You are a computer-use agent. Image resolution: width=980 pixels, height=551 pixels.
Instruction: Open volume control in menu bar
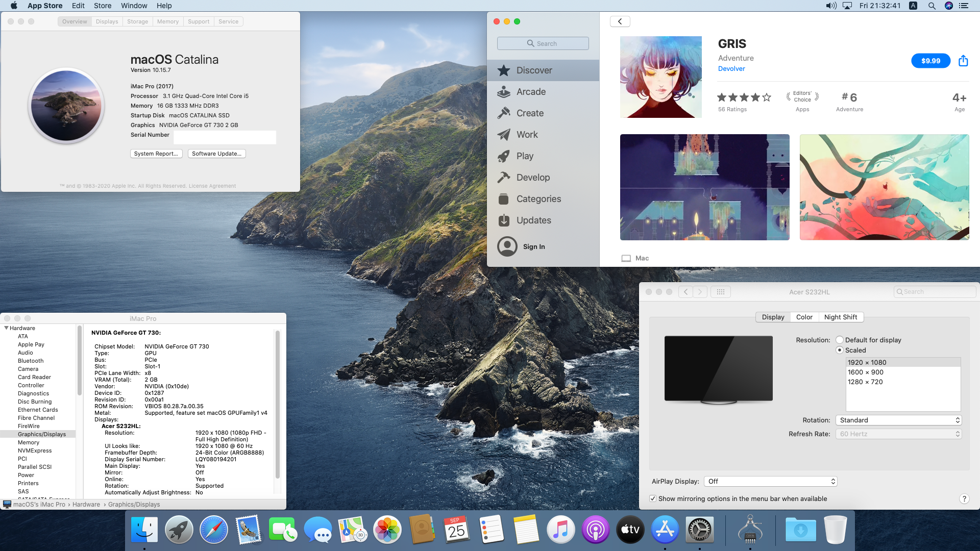pos(831,6)
